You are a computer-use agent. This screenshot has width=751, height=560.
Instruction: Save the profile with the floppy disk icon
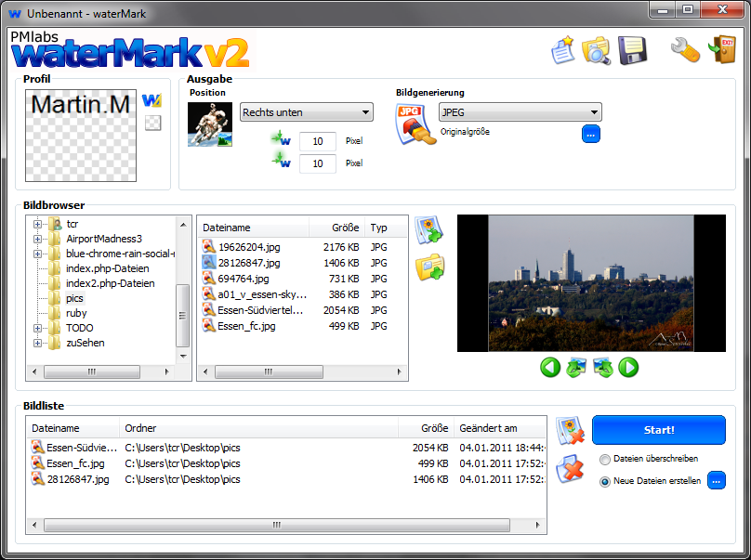tap(632, 50)
